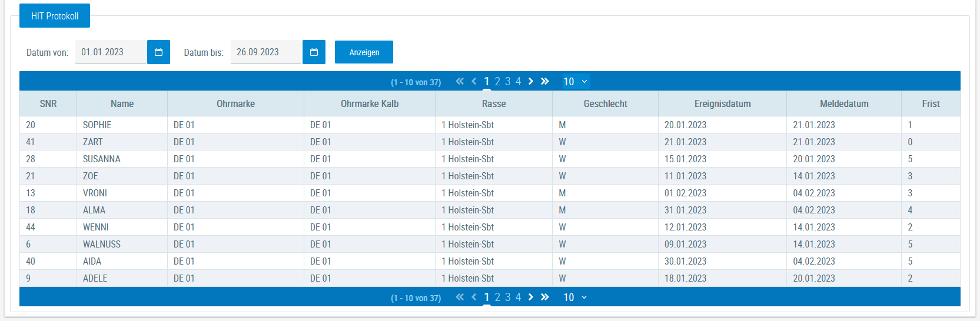Click the Frist column header
980x321 pixels.
(931, 103)
